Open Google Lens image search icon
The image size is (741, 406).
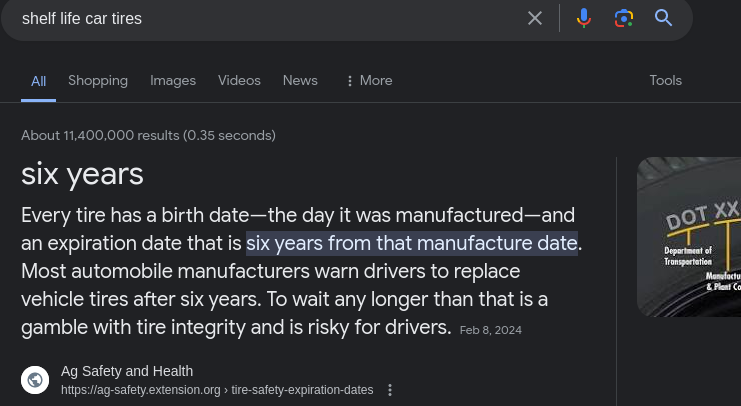624,18
